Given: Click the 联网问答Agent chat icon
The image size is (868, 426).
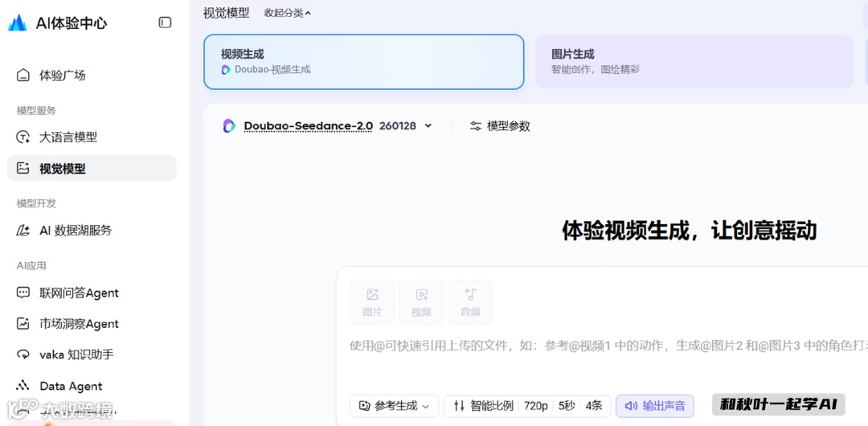Looking at the screenshot, I should (23, 293).
